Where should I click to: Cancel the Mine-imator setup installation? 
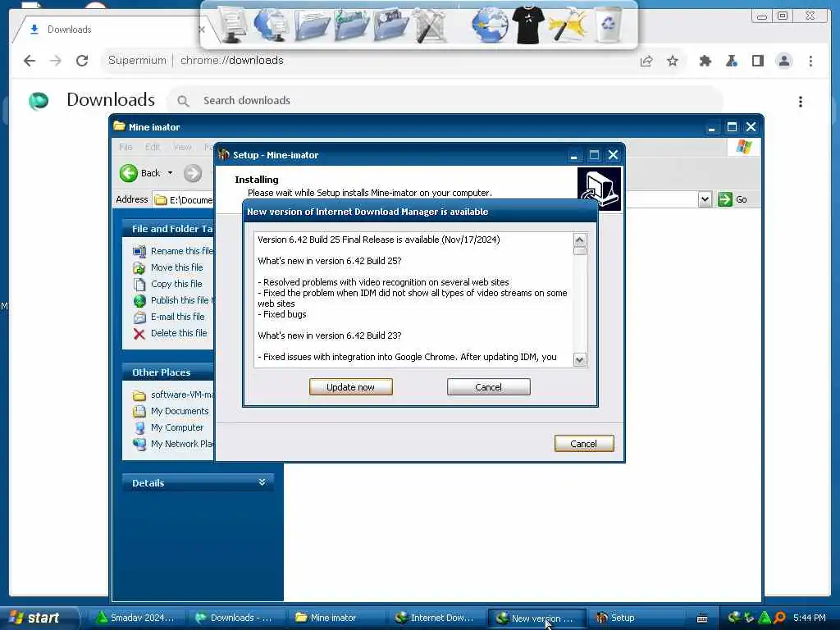pyautogui.click(x=584, y=444)
